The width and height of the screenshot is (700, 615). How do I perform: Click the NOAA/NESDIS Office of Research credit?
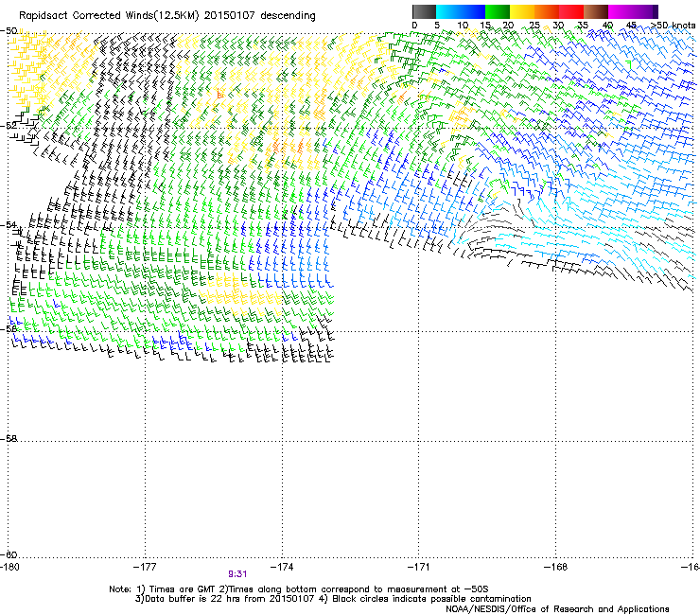point(557,609)
